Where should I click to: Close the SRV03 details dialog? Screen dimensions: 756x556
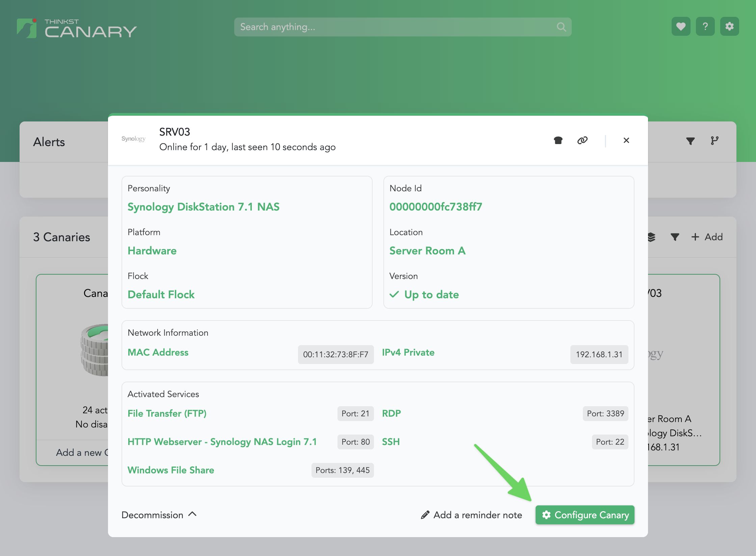[x=626, y=140]
